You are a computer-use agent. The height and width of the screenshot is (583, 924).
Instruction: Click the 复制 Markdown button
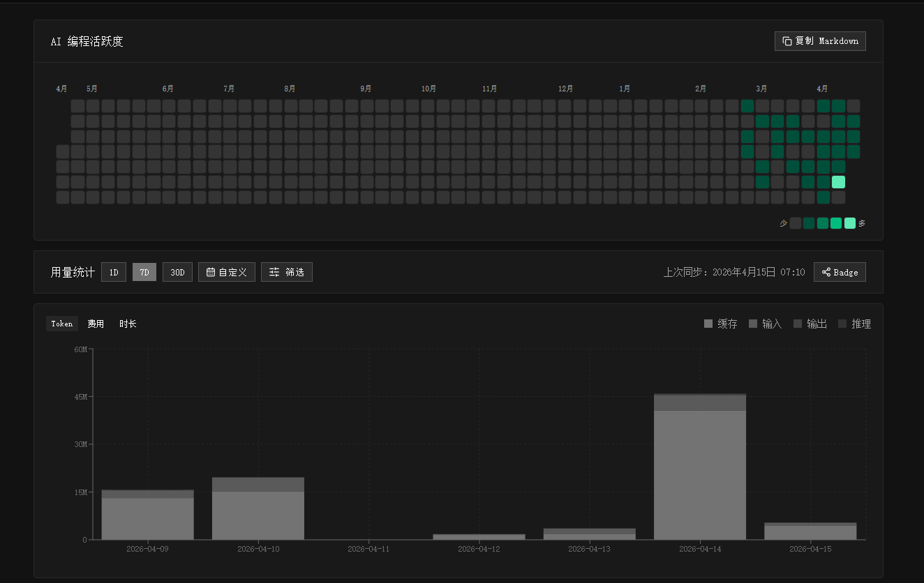click(x=820, y=41)
